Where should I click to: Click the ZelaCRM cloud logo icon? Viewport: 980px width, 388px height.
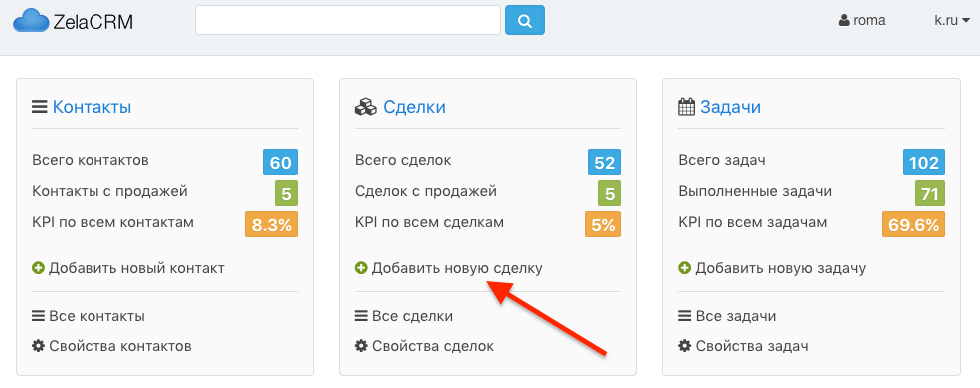pyautogui.click(x=31, y=21)
